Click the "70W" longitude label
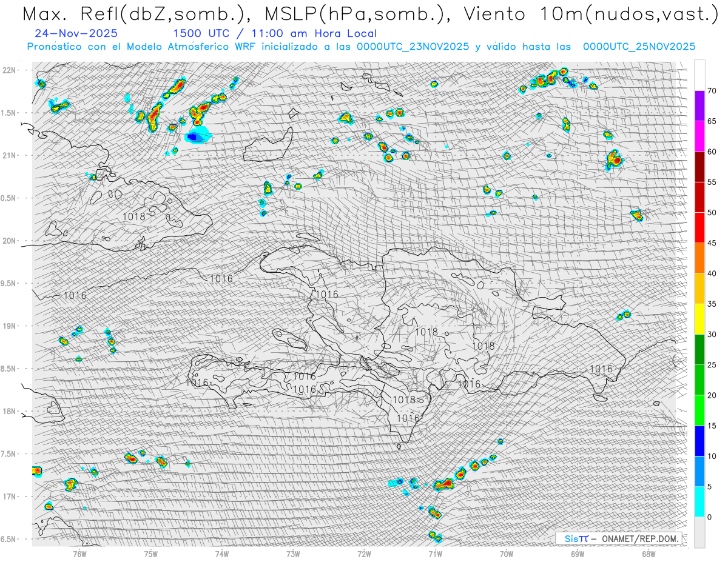The height and width of the screenshot is (562, 728). [507, 554]
